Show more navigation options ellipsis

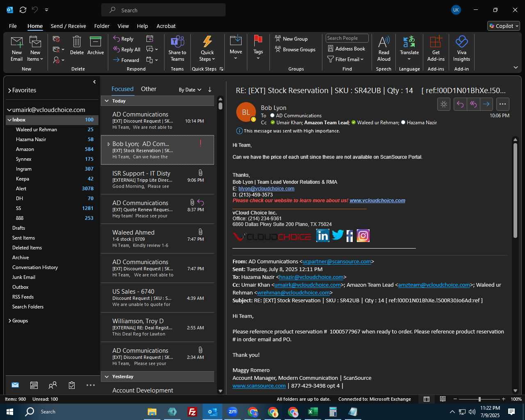point(91,385)
